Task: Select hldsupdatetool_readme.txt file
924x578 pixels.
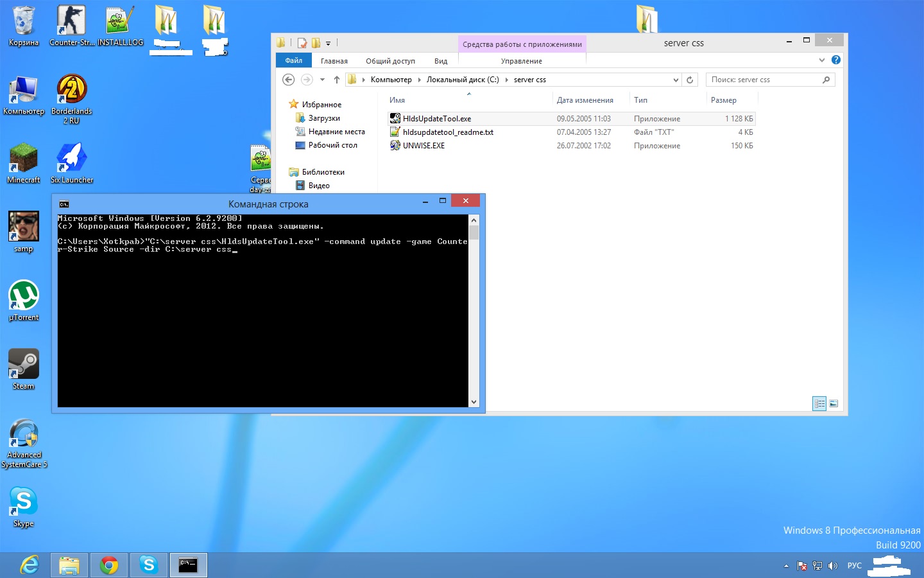Action: 571,132
